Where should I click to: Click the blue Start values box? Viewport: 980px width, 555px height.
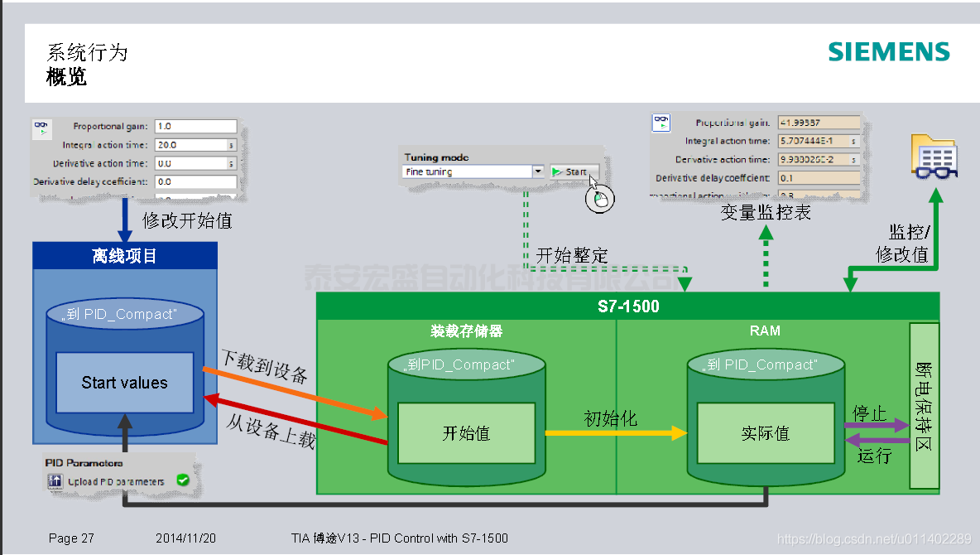(x=124, y=383)
